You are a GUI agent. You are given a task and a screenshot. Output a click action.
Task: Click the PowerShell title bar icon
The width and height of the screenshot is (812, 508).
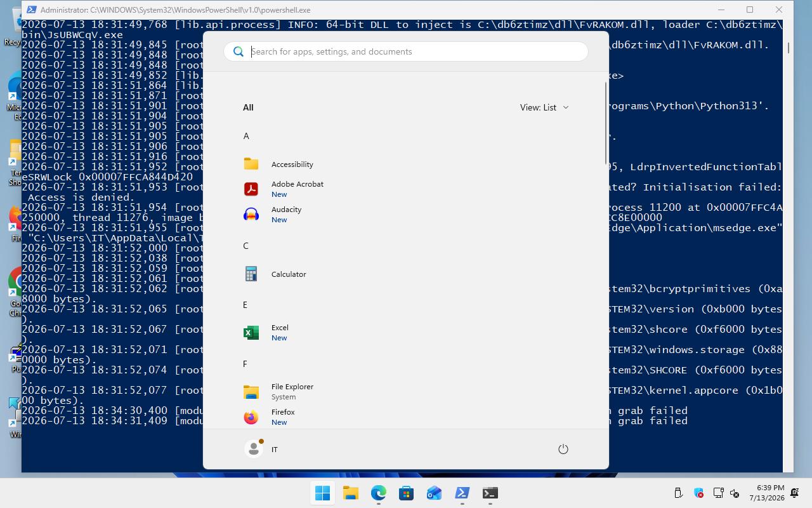point(31,10)
